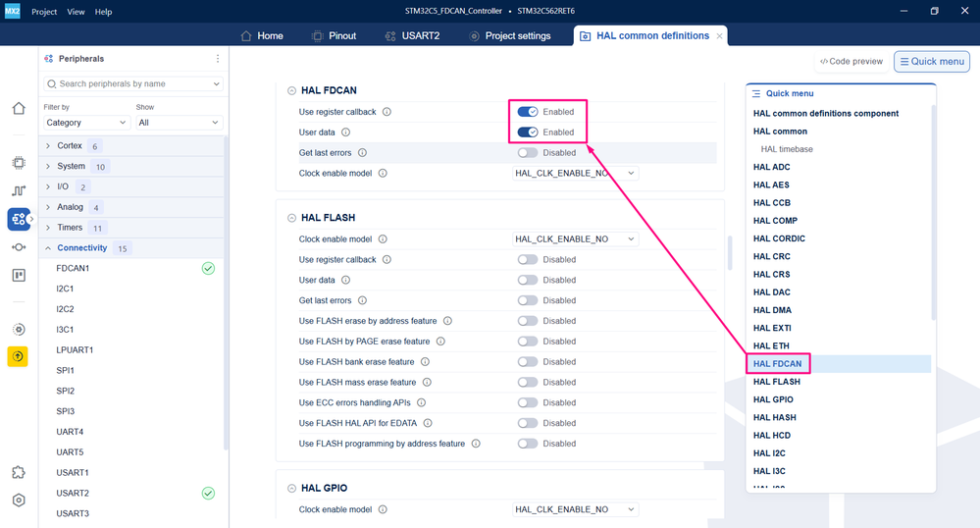Open the circular gear icon in the left sidebar
Image resolution: width=980 pixels, height=528 pixels.
coord(19,329)
